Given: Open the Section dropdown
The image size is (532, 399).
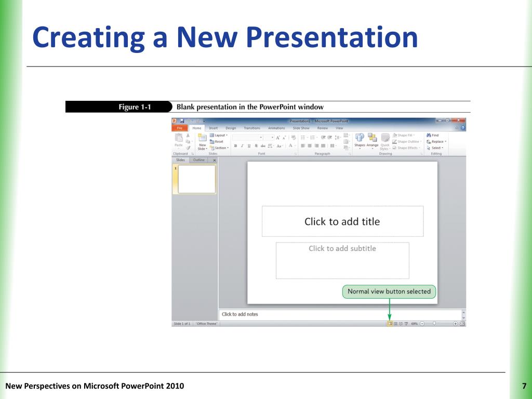Looking at the screenshot, I should pyautogui.click(x=219, y=148).
